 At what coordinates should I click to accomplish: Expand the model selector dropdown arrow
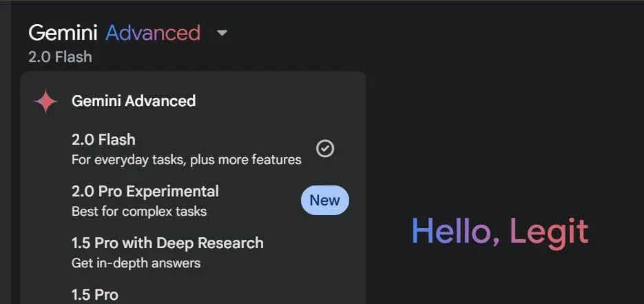pyautogui.click(x=222, y=32)
